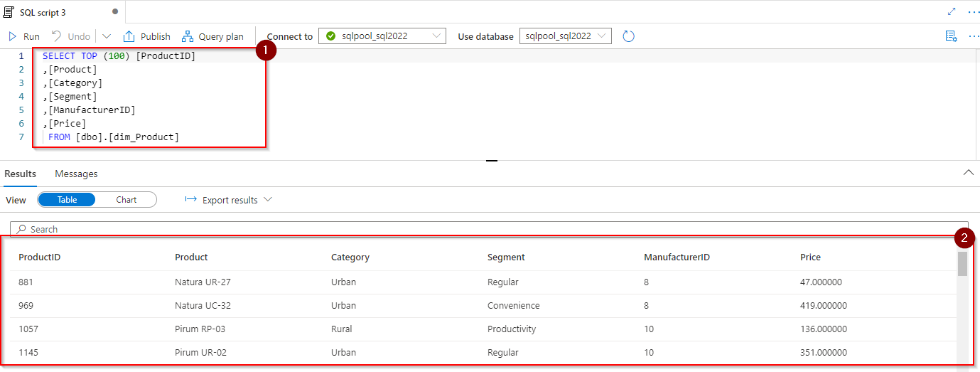The image size is (980, 372).
Task: Publish the SQL script
Action: (x=147, y=36)
